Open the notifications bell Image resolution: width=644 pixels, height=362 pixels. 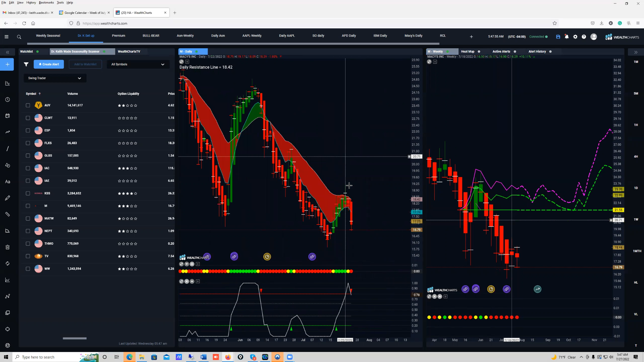click(x=567, y=37)
